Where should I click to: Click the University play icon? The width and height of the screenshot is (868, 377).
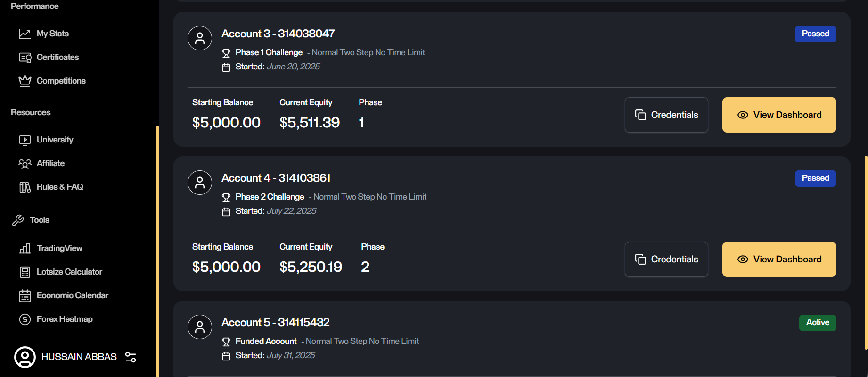coord(25,140)
